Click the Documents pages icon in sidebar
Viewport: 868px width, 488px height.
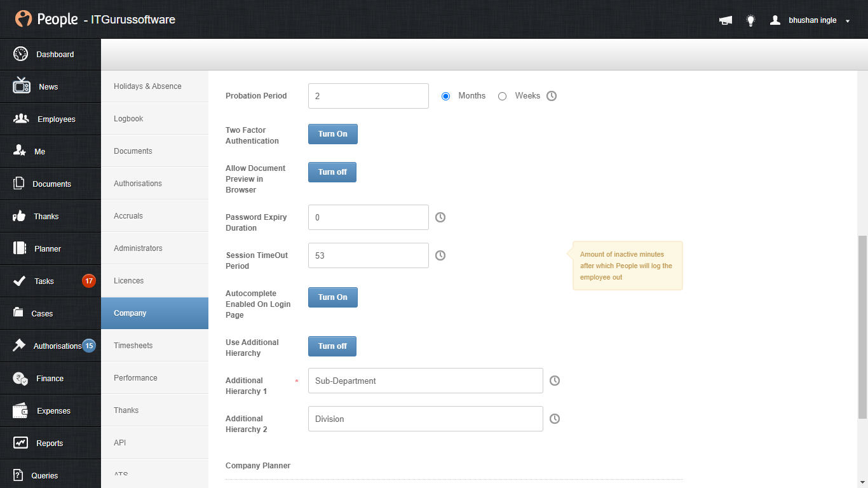click(x=19, y=184)
